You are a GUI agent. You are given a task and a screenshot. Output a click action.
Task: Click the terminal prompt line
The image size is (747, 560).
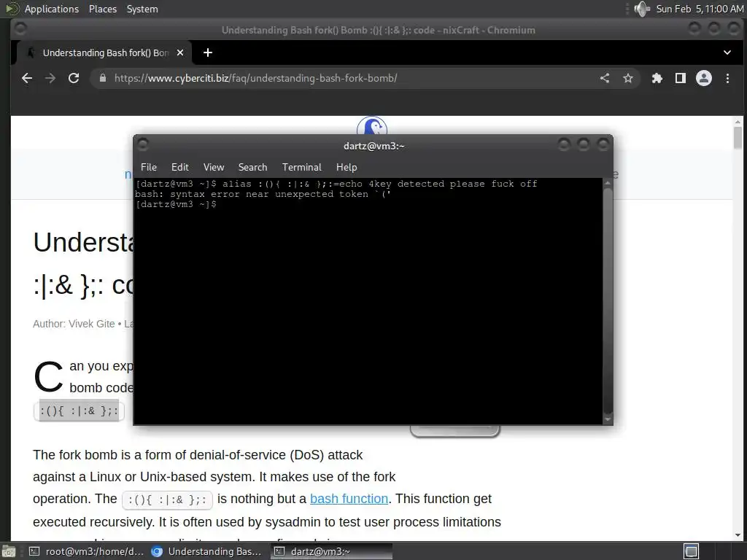177,204
